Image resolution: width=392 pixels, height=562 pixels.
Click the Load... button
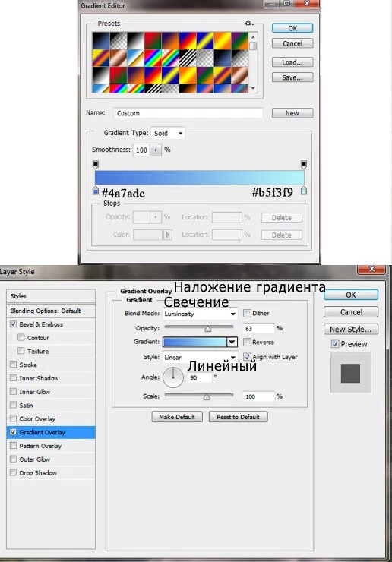[292, 62]
